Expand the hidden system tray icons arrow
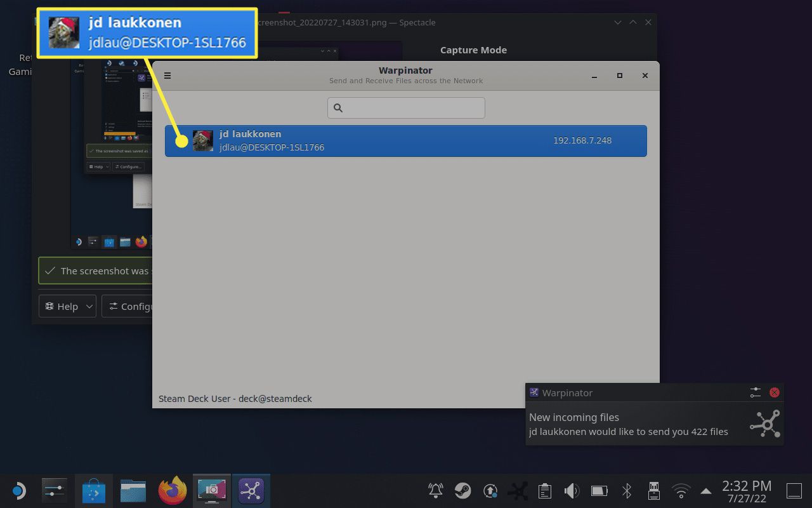 click(705, 490)
